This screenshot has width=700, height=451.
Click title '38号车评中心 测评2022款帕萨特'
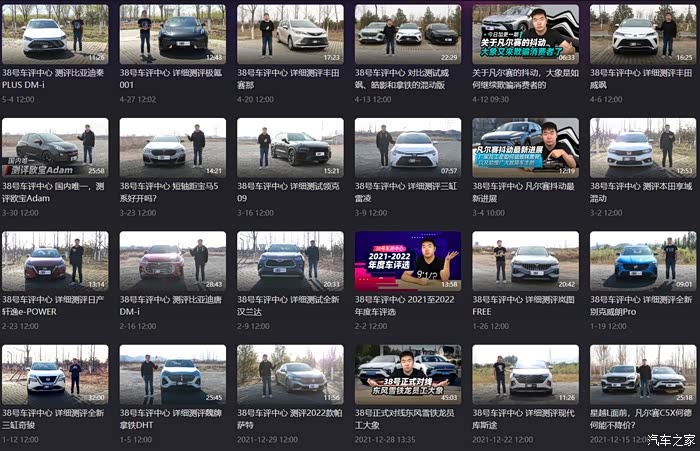pos(290,419)
